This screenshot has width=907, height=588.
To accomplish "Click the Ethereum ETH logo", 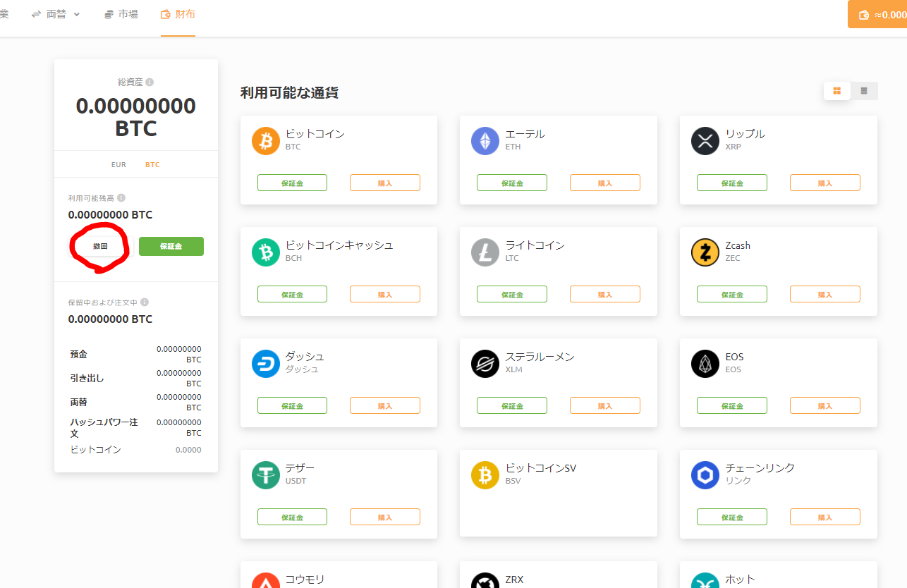I will 485,140.
